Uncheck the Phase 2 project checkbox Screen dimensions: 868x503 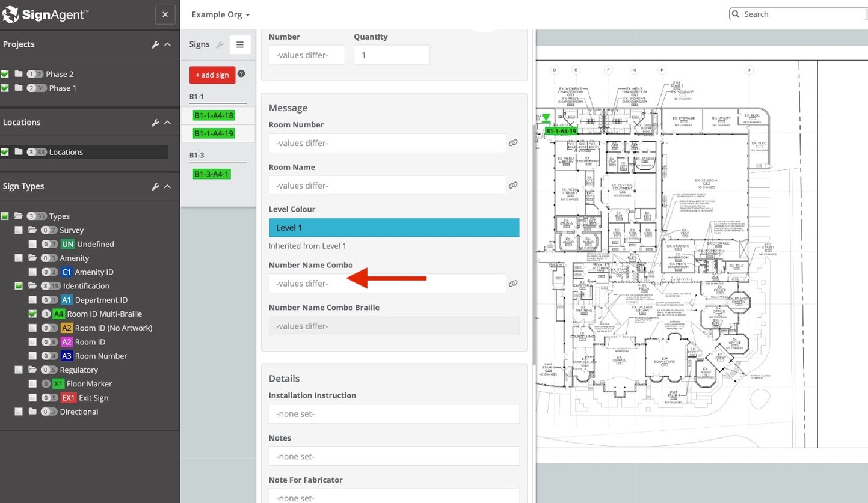(x=5, y=74)
